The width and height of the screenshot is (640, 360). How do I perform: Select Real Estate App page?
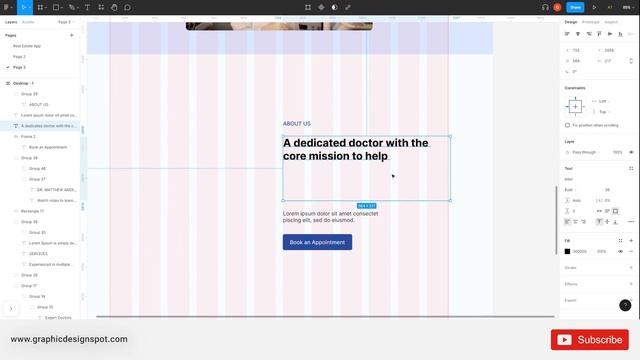27,46
